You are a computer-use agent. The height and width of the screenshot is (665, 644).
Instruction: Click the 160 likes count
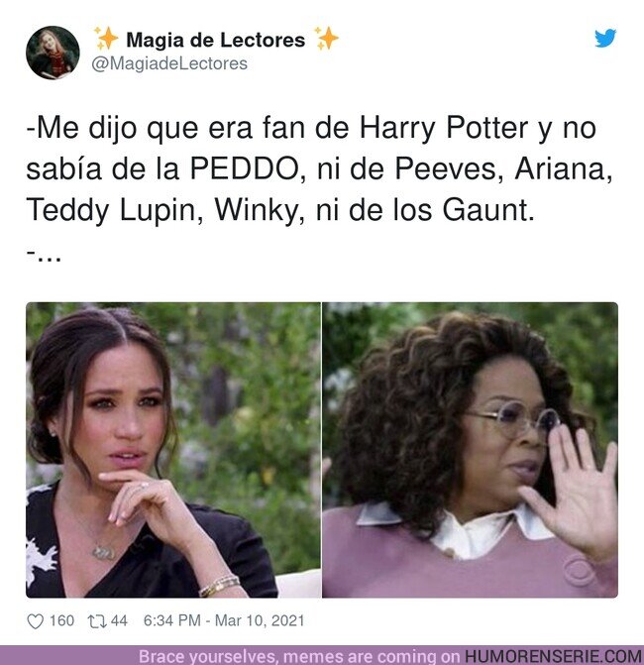61,620
